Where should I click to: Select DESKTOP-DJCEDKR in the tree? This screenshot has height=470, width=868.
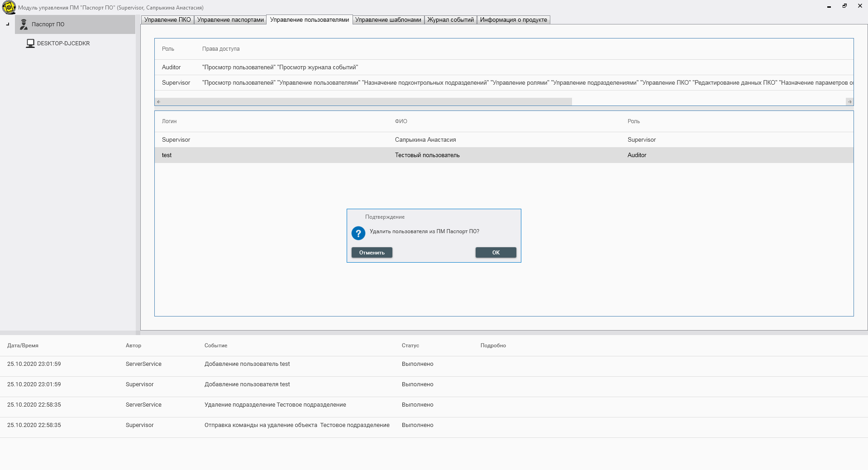point(63,43)
